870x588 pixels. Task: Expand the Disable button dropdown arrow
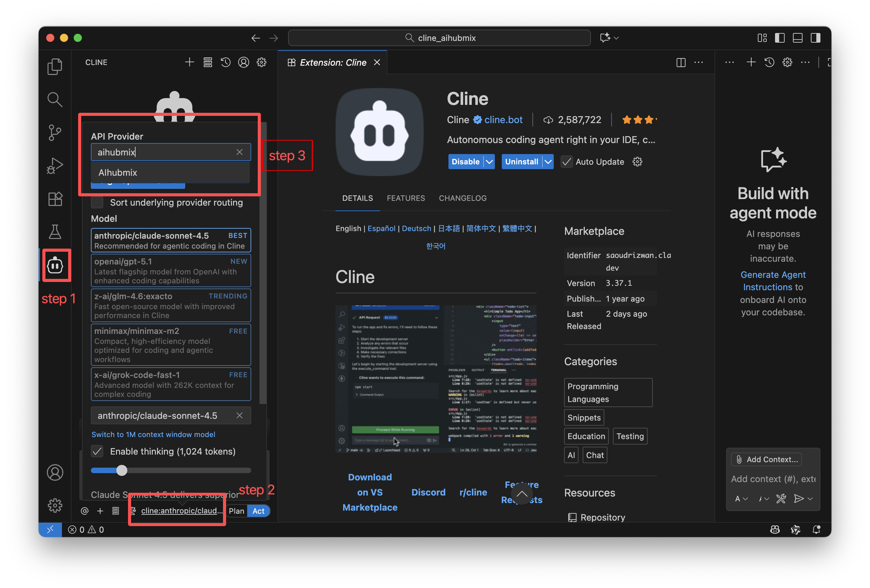489,162
